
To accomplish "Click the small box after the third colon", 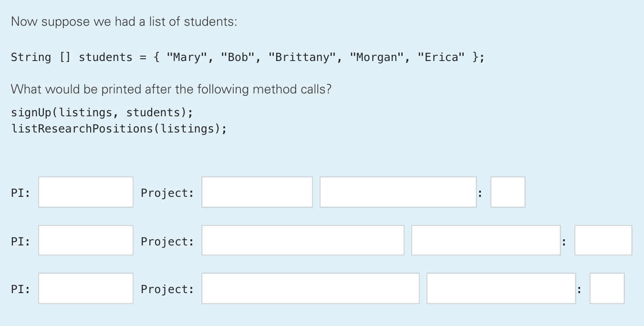I will pyautogui.click(x=607, y=288).
